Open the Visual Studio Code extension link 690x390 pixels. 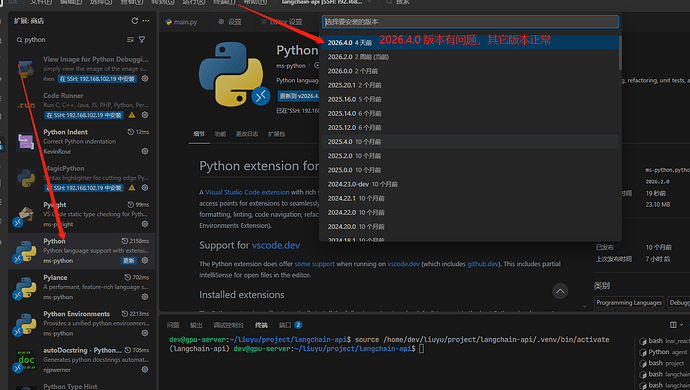coord(247,192)
